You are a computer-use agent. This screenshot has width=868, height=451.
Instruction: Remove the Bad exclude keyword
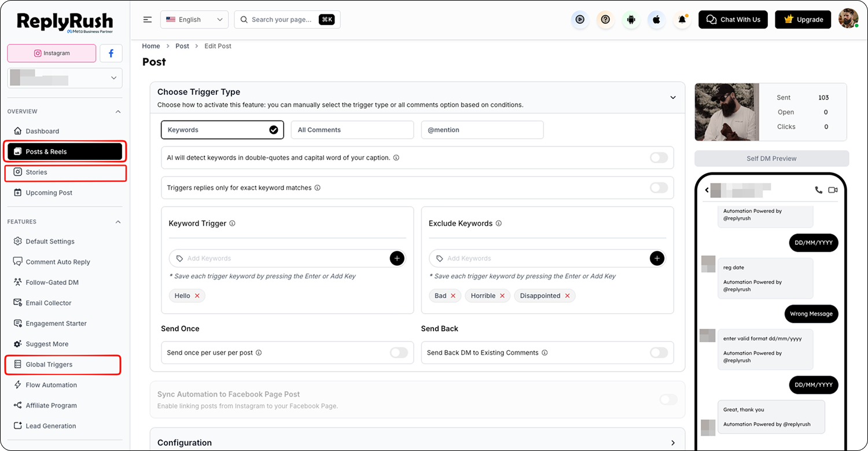[x=453, y=296]
